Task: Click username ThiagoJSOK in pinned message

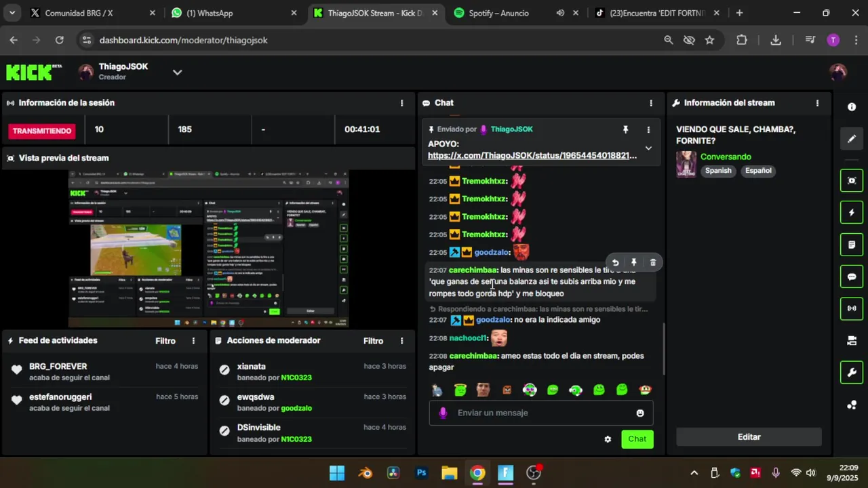Action: pos(511,129)
